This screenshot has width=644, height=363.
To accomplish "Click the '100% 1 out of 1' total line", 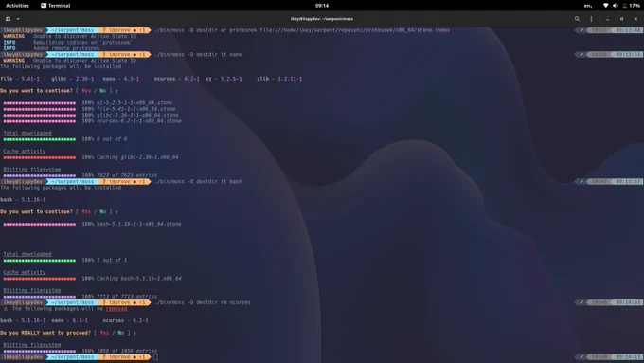I will click(x=104, y=261).
